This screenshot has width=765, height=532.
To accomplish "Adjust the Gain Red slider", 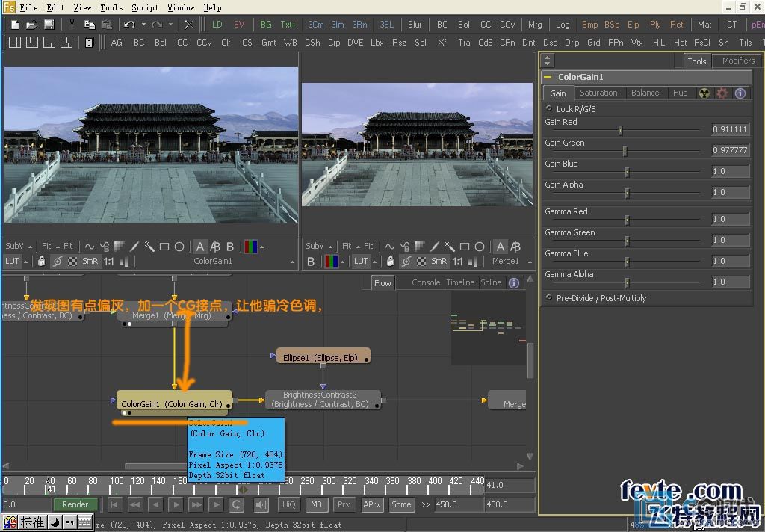I will point(621,130).
